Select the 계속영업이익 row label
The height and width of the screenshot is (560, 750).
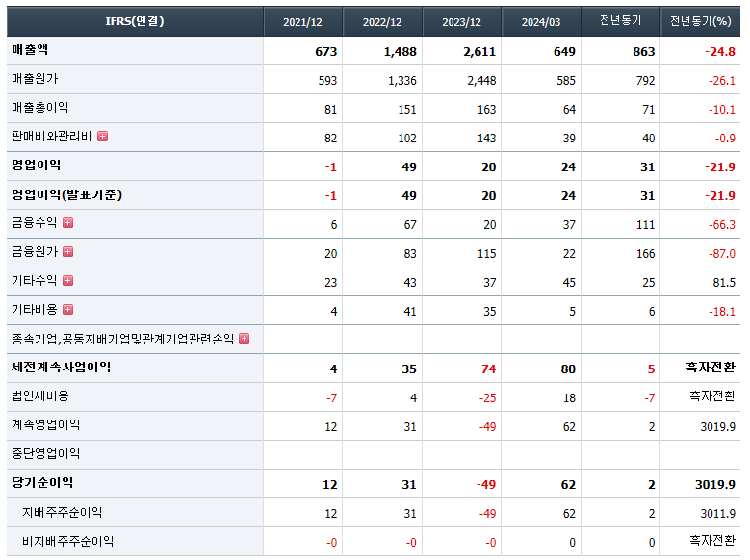click(46, 424)
